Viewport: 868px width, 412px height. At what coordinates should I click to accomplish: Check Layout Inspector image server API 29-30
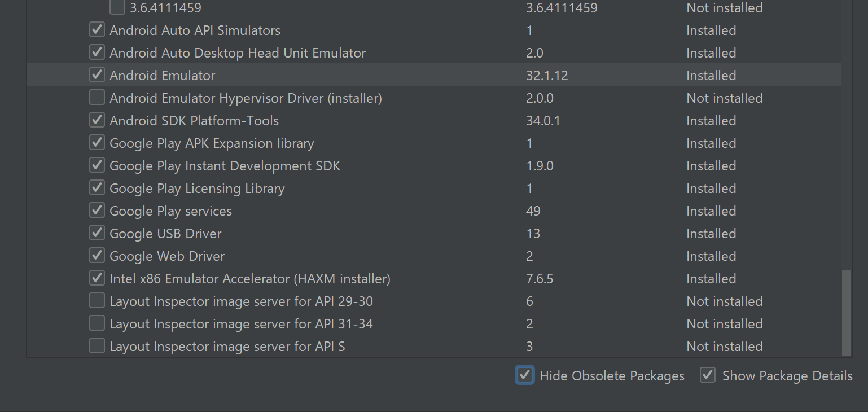tap(97, 301)
